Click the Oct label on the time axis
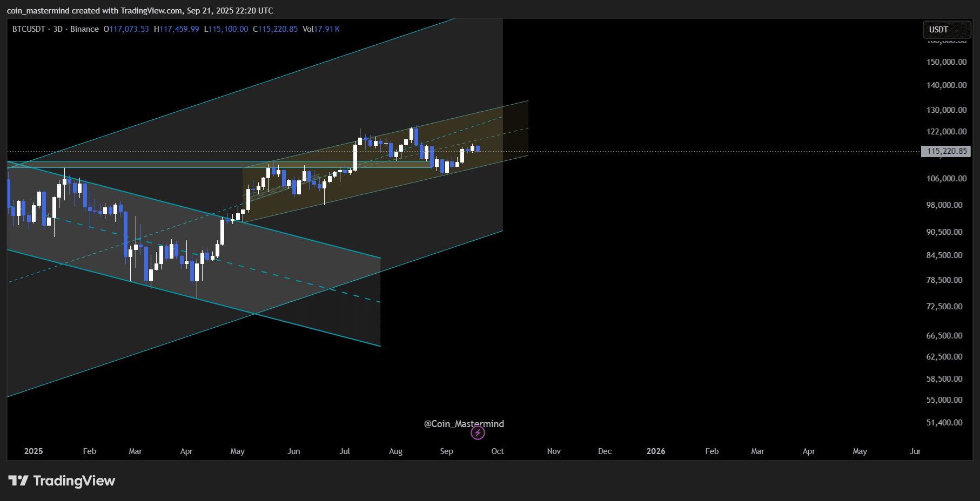This screenshot has height=501, width=980. pyautogui.click(x=498, y=451)
